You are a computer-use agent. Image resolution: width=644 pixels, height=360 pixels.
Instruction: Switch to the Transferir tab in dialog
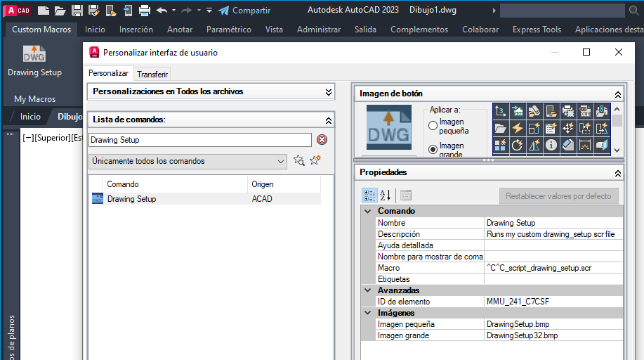coord(152,74)
